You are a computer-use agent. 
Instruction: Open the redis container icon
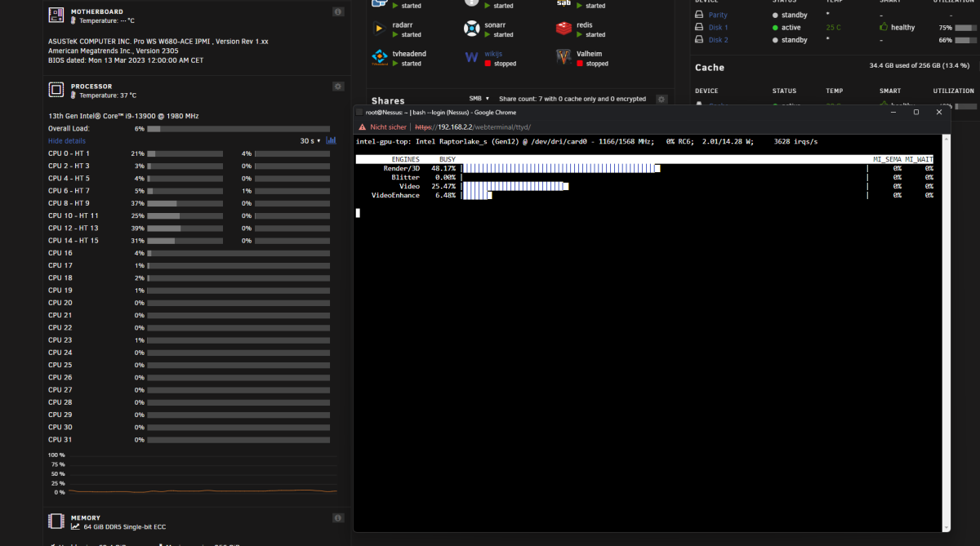[x=563, y=27]
